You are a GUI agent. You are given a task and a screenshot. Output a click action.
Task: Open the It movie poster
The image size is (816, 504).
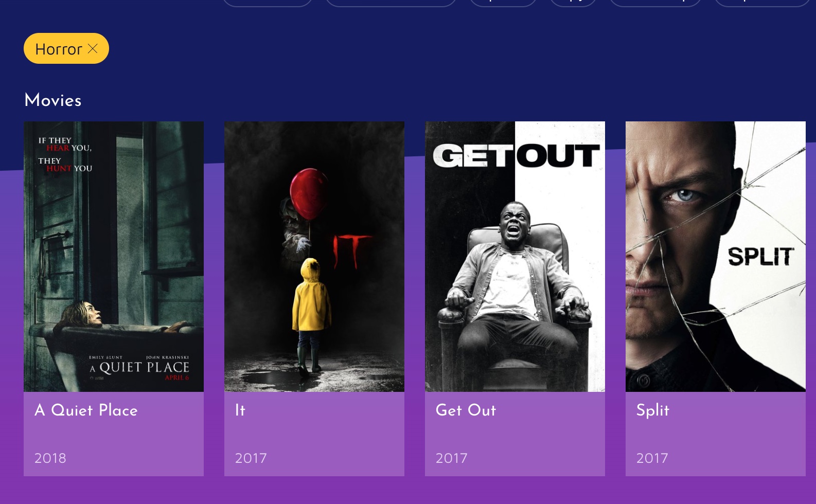[x=314, y=257]
